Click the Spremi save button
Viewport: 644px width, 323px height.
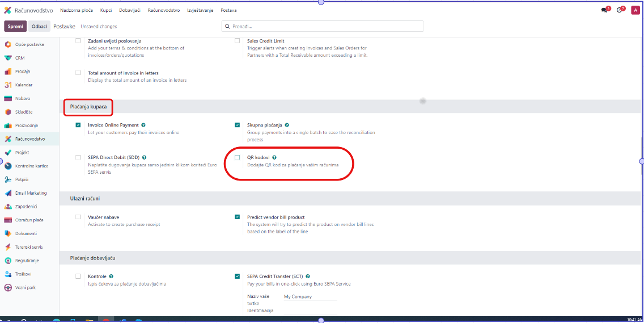(x=15, y=26)
